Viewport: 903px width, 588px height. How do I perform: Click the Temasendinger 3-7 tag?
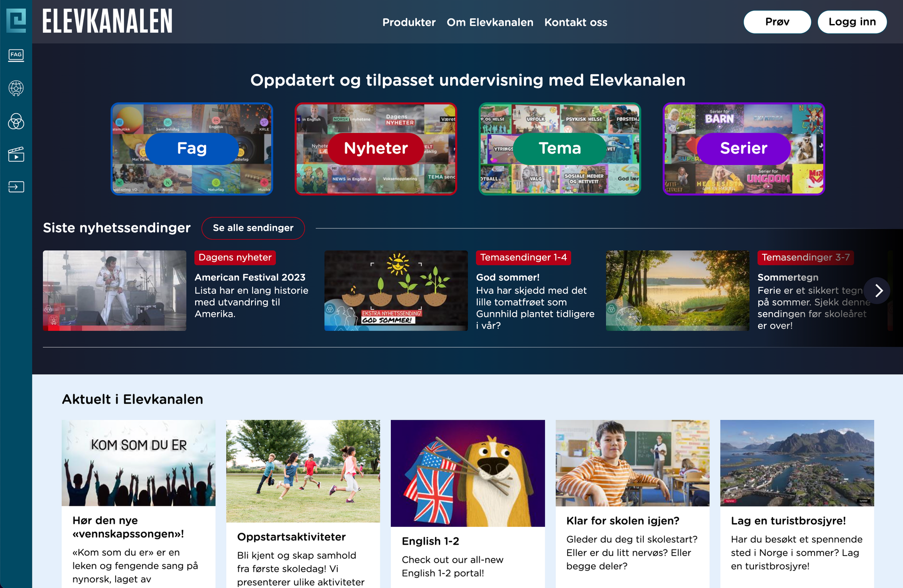click(806, 258)
